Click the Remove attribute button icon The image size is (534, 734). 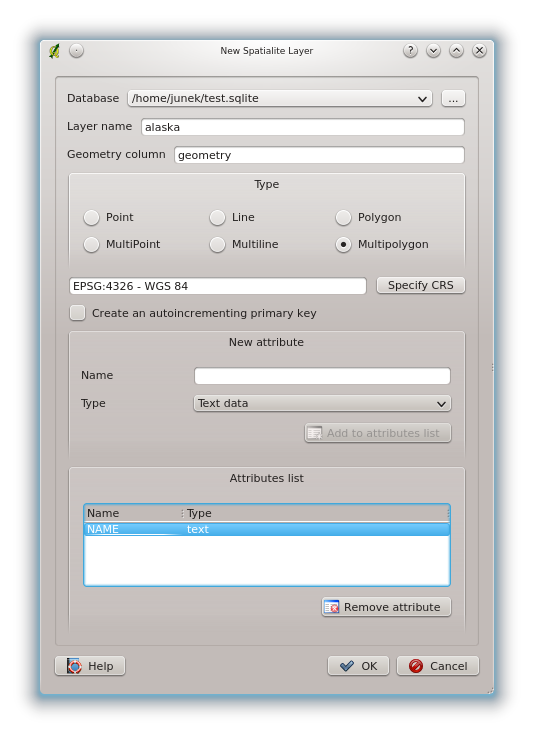[331, 607]
